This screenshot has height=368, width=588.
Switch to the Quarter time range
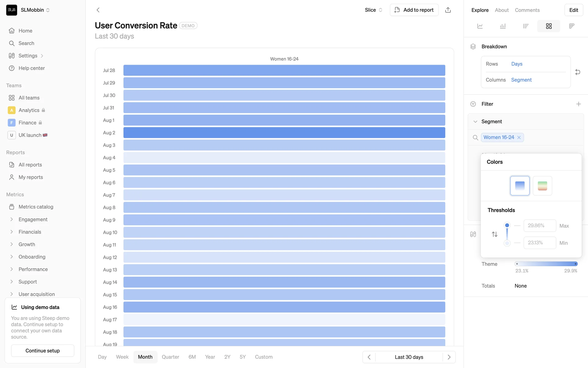coord(170,357)
